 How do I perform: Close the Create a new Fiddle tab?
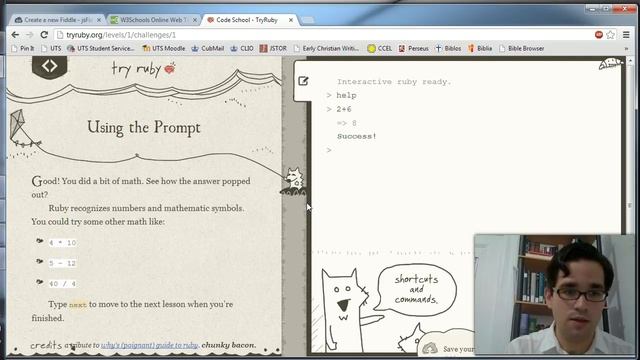click(x=99, y=20)
